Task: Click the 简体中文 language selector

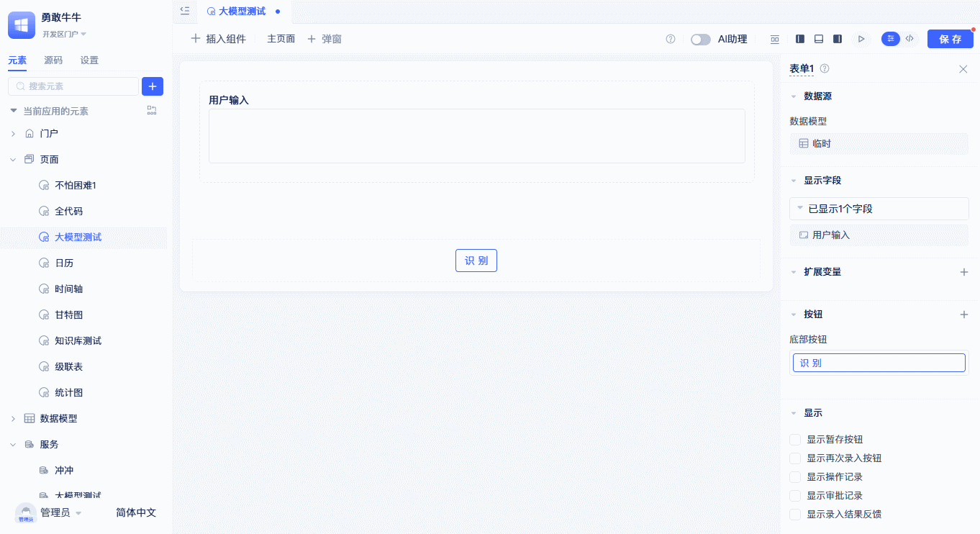Action: click(136, 512)
